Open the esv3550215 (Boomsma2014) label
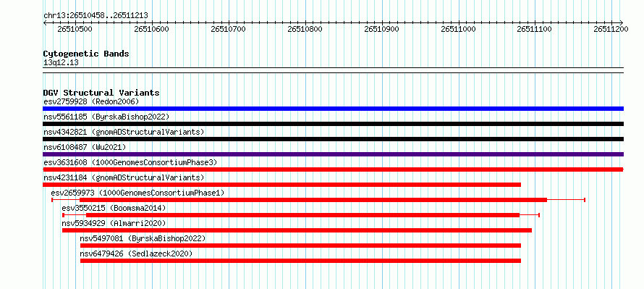Viewport: 644px width, 289px height. [x=114, y=208]
